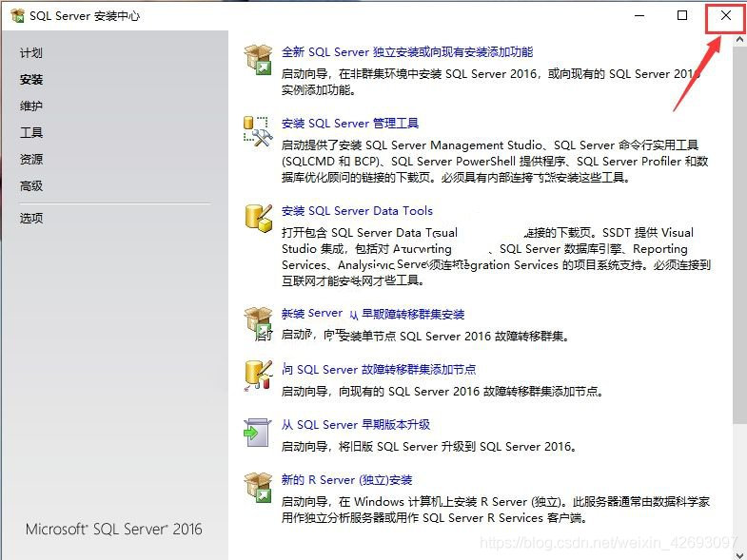Go to the 资源 section
This screenshot has height=560, width=747.
point(31,159)
